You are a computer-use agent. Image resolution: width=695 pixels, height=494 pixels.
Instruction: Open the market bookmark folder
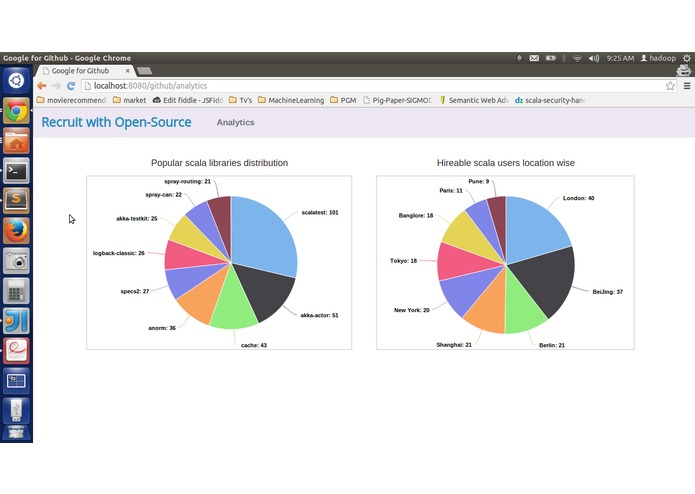[129, 100]
